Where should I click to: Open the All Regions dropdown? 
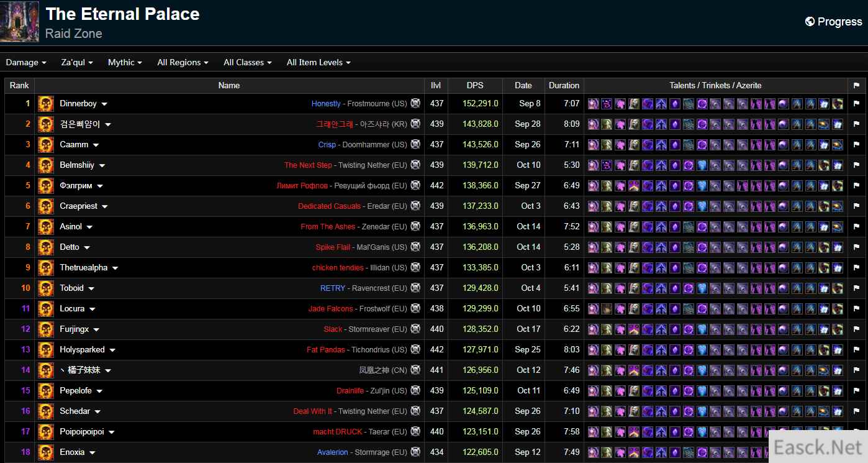[x=183, y=63]
